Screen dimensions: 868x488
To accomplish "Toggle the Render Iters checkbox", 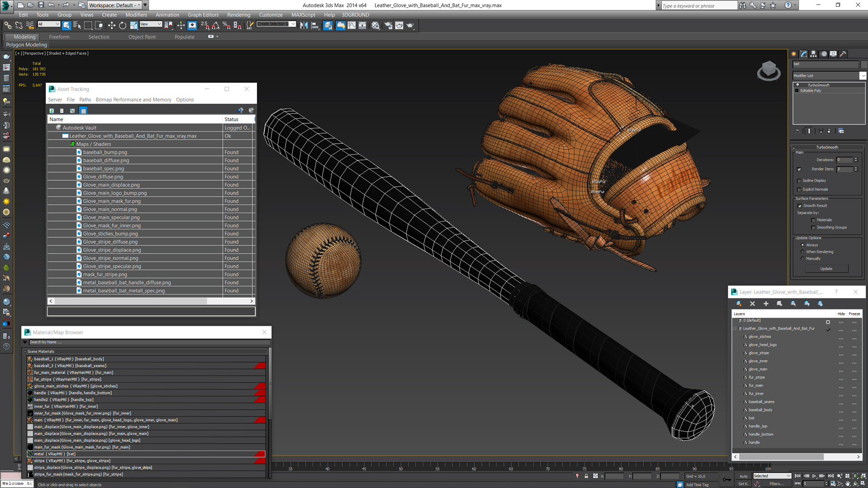I will [799, 169].
